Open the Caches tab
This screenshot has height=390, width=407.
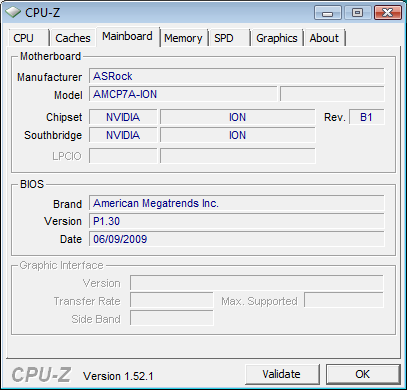click(x=73, y=38)
